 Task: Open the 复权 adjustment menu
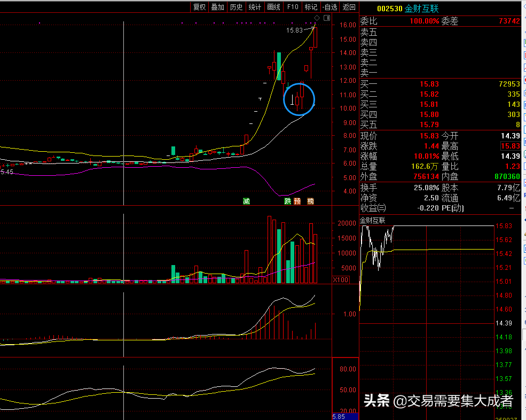click(x=200, y=7)
